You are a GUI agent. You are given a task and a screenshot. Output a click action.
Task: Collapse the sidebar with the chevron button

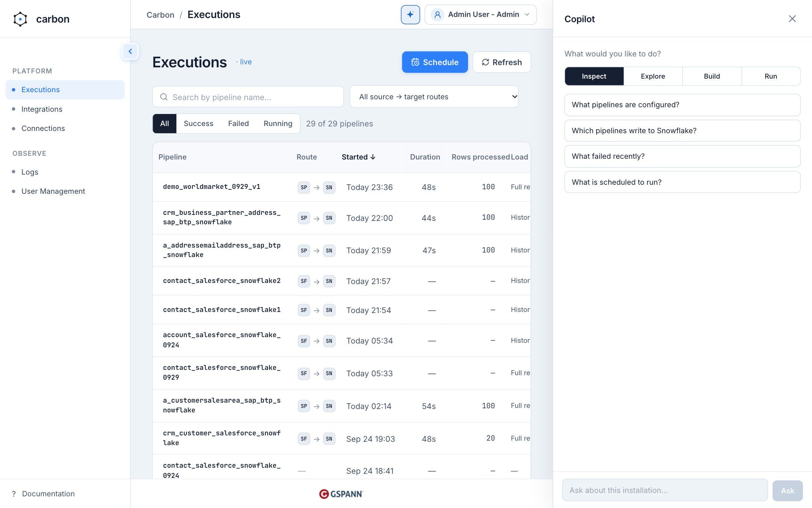tap(130, 52)
